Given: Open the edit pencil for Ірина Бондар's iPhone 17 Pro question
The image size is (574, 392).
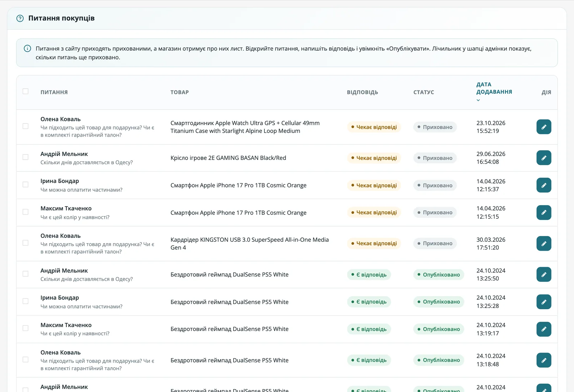Looking at the screenshot, I should pos(544,185).
